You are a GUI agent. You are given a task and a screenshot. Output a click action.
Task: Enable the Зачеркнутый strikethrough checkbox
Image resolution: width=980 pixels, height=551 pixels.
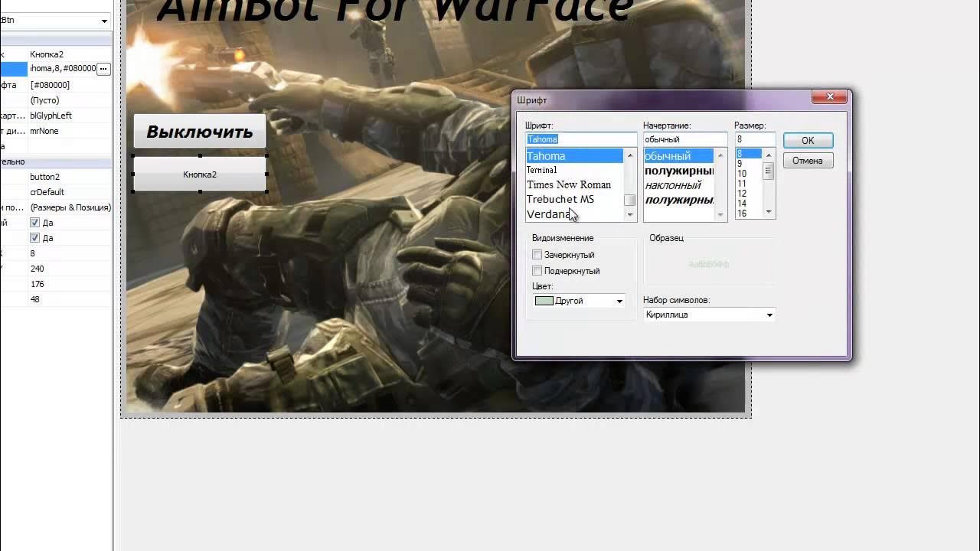(537, 255)
